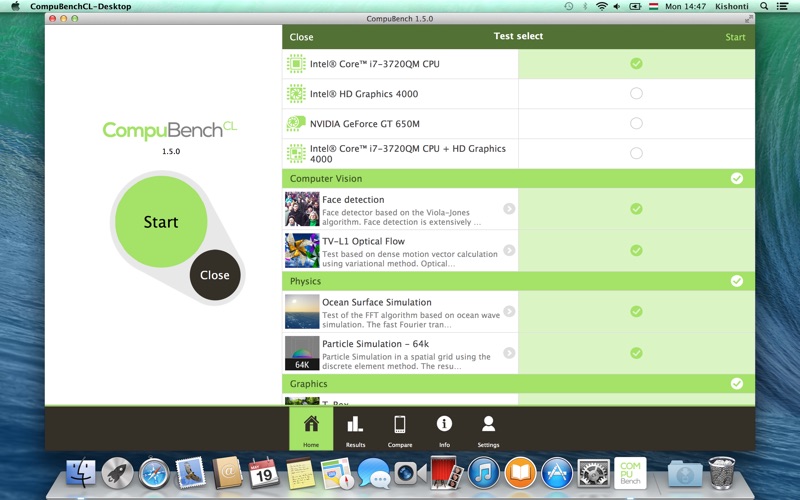This screenshot has width=800, height=500.
Task: Uncheck Particle Simulation 64k test
Action: [x=636, y=353]
